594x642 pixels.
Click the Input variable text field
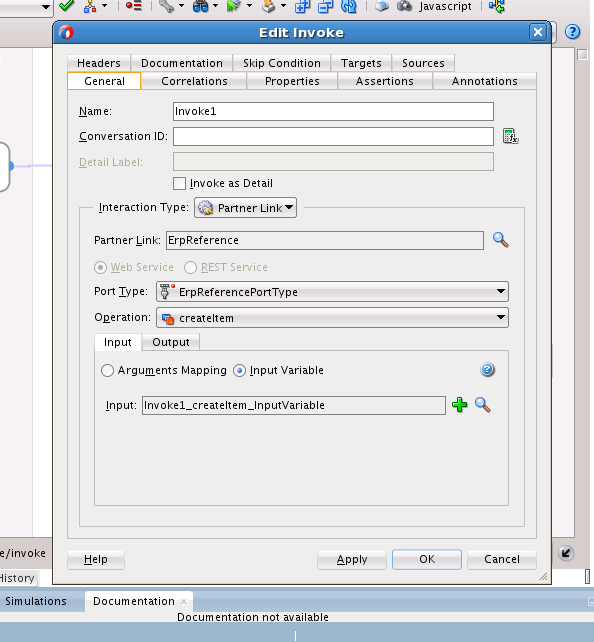pos(294,405)
